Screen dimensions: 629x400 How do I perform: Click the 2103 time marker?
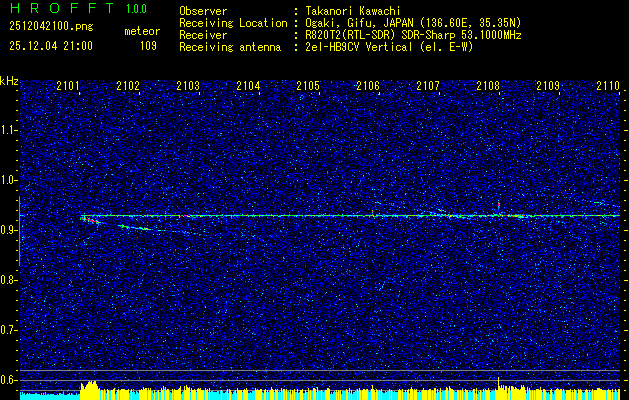188,85
